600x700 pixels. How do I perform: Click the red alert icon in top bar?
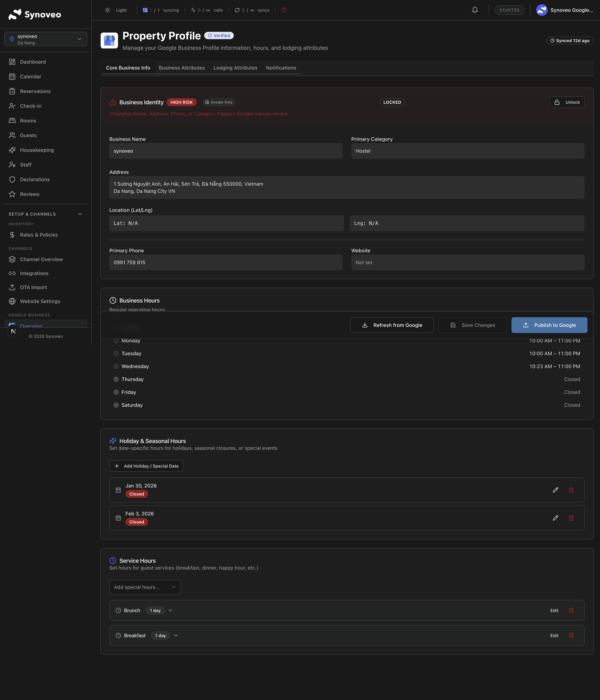[284, 10]
